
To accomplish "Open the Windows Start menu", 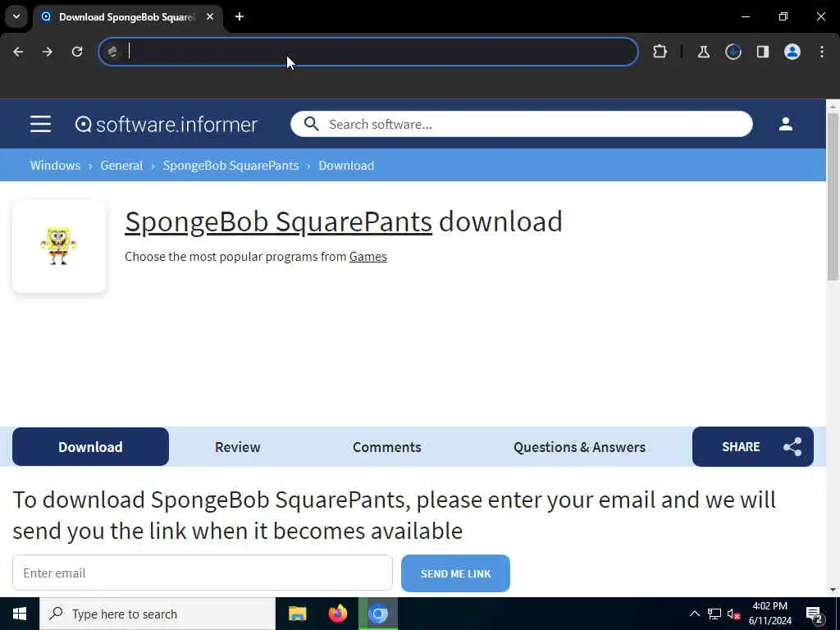I will (x=20, y=614).
